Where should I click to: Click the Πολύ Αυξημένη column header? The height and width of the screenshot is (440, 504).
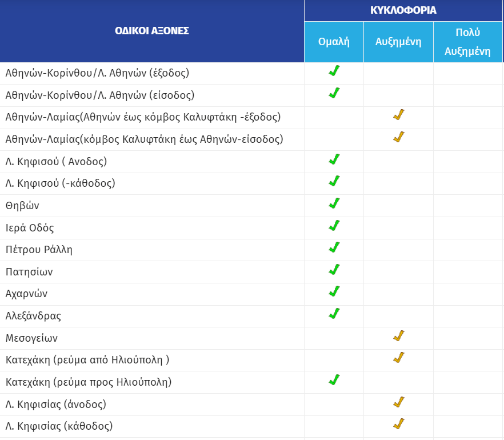coord(467,42)
